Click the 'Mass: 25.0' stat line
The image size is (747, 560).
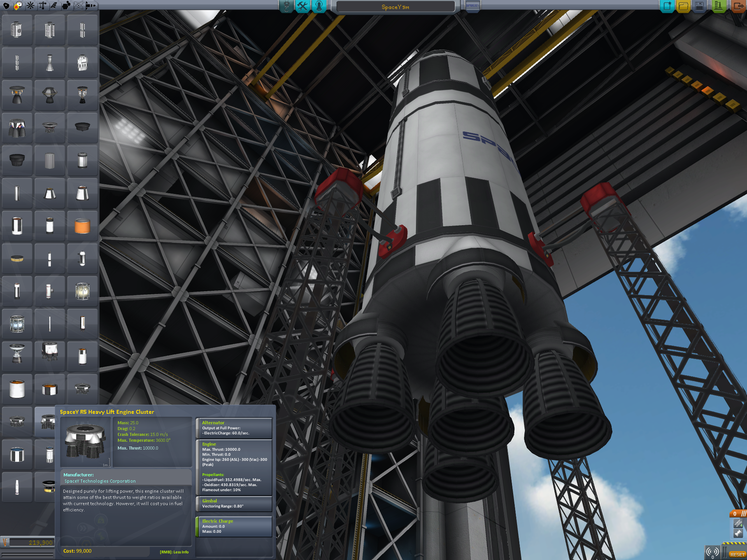point(128,423)
